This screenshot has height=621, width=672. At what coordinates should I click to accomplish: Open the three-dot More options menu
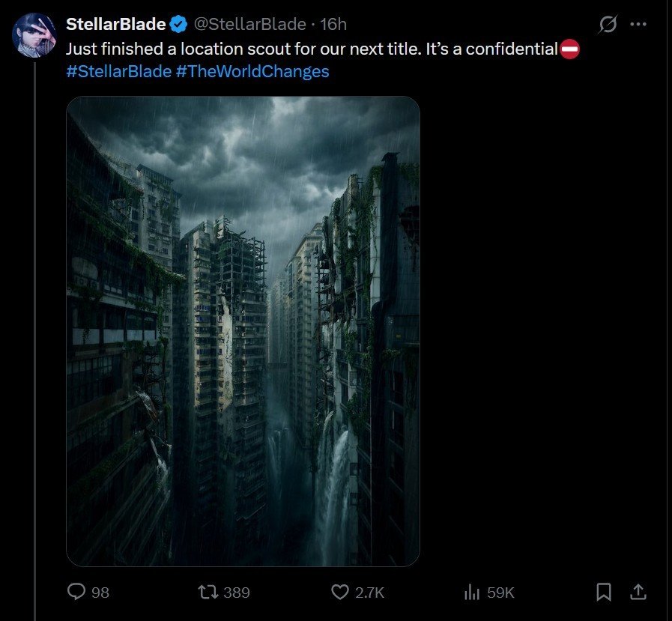(x=638, y=24)
